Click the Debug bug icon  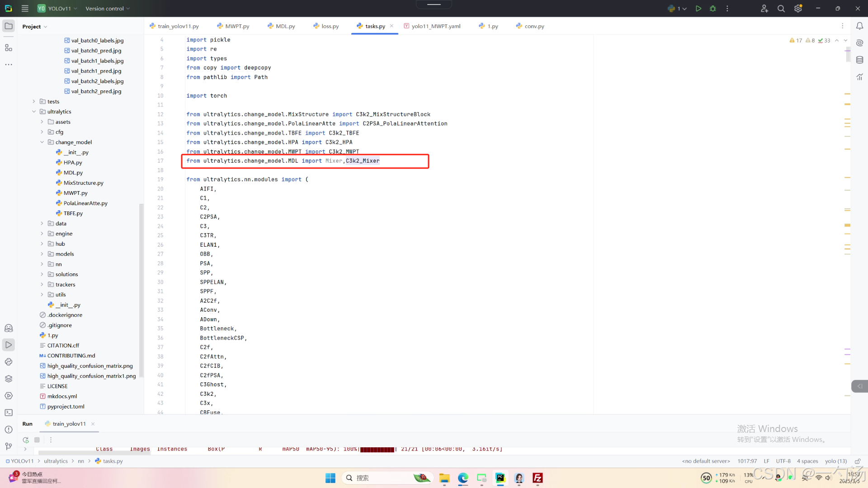click(x=713, y=9)
